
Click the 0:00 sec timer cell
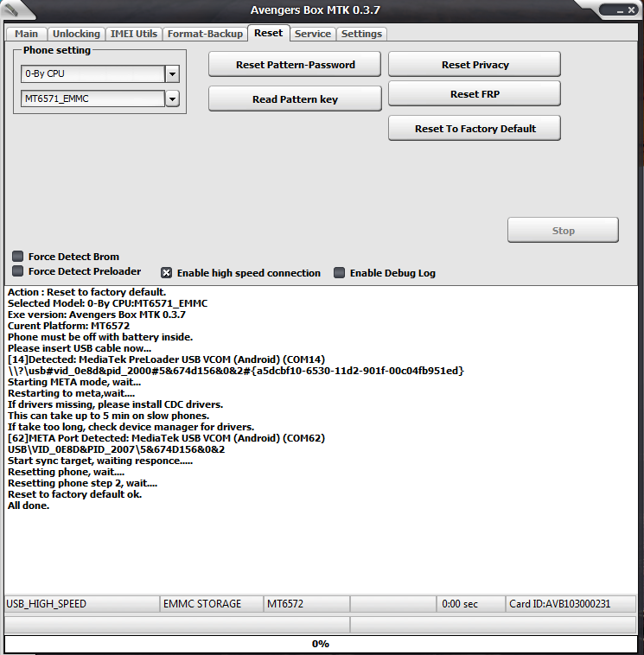point(470,604)
